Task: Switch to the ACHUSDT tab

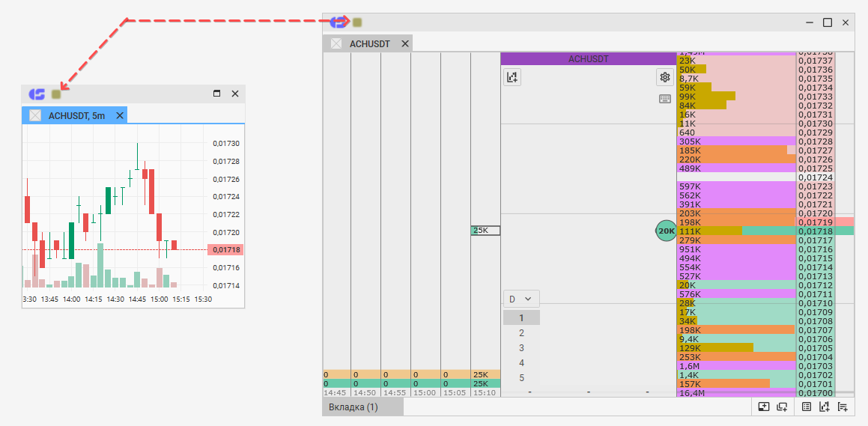Action: pyautogui.click(x=368, y=43)
